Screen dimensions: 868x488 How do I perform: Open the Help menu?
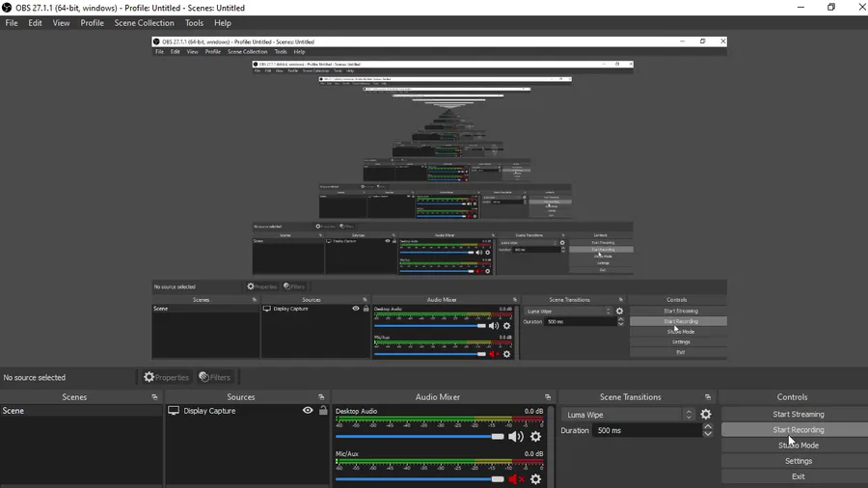(x=223, y=23)
